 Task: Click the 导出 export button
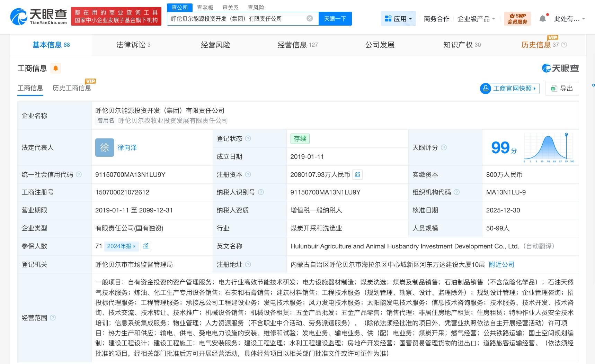coord(562,89)
